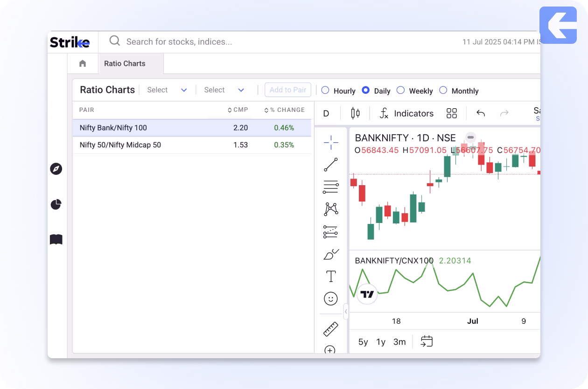Viewport: 588px width, 389px height.
Task: Click the chart layout grid icon
Action: pos(451,113)
